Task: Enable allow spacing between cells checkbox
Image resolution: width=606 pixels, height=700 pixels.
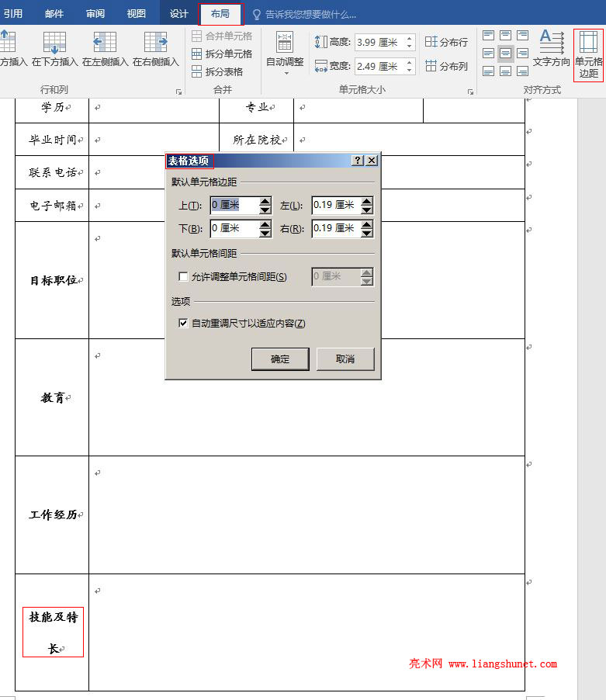Action: 183,276
